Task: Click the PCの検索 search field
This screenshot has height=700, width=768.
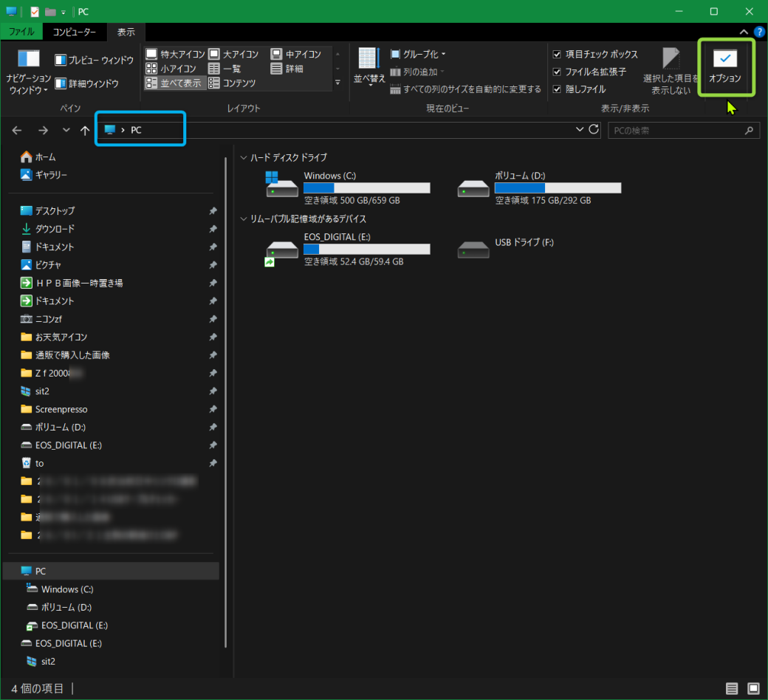Action: [x=676, y=131]
